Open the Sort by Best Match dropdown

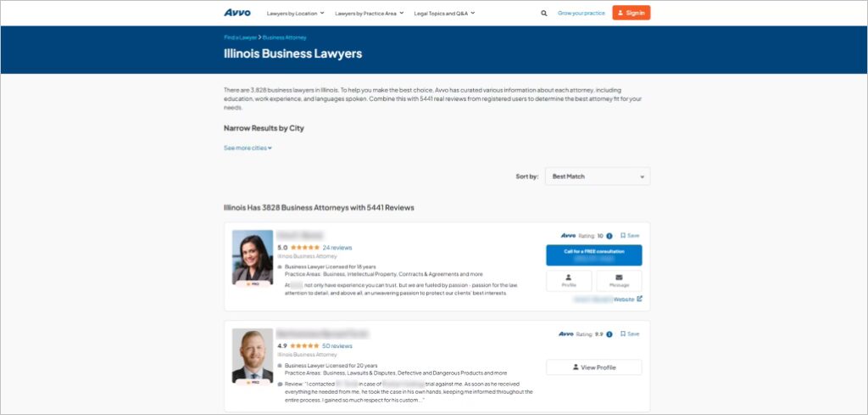598,177
